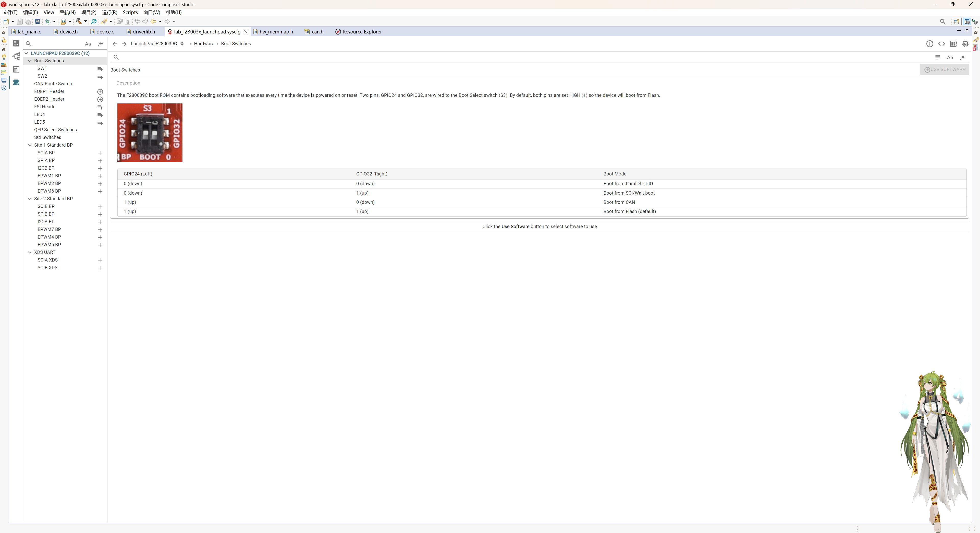This screenshot has height=533, width=980.
Task: Click the Hardware breadcrumb link
Action: pyautogui.click(x=204, y=44)
